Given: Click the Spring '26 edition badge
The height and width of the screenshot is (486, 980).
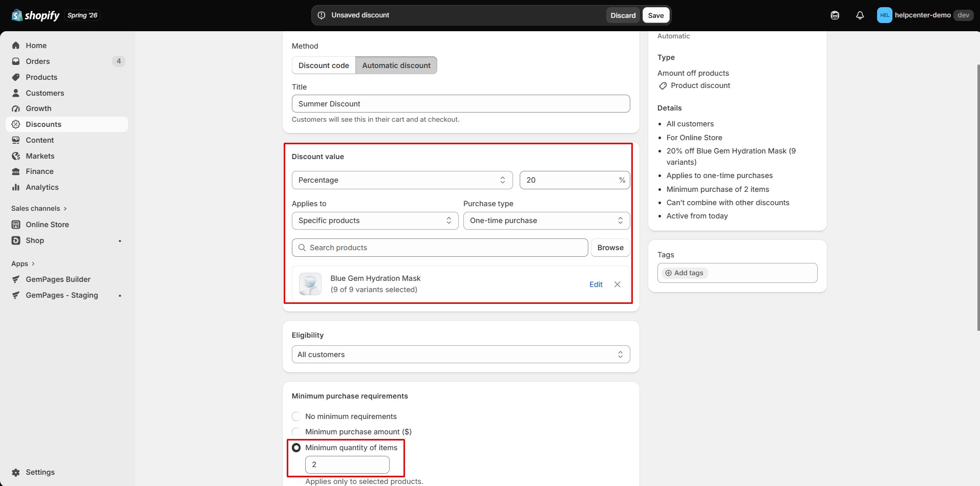Looking at the screenshot, I should [82, 15].
